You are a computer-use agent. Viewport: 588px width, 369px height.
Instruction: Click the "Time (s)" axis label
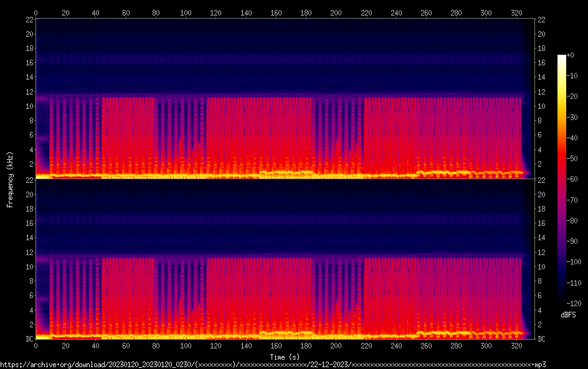click(284, 357)
